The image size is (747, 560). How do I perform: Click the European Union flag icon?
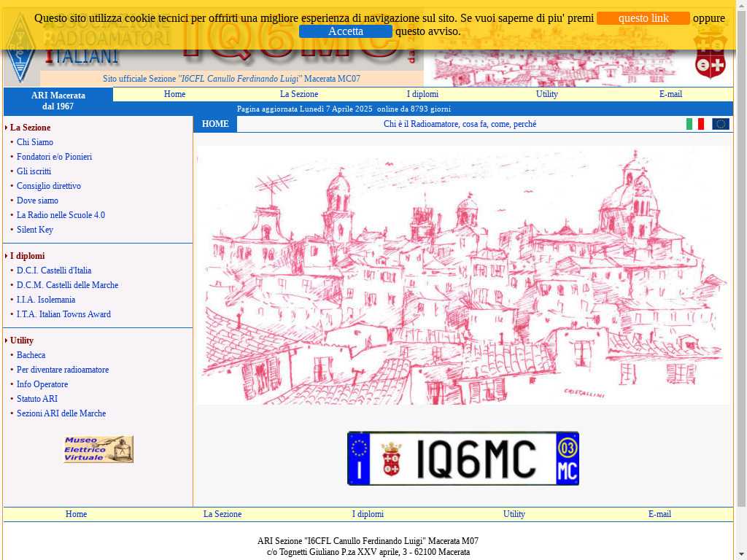point(721,124)
